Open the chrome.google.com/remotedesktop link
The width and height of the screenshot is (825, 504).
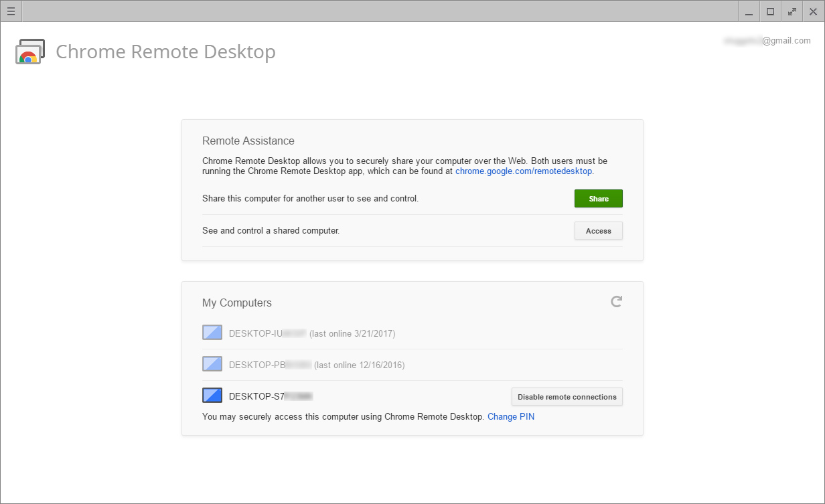(x=524, y=171)
